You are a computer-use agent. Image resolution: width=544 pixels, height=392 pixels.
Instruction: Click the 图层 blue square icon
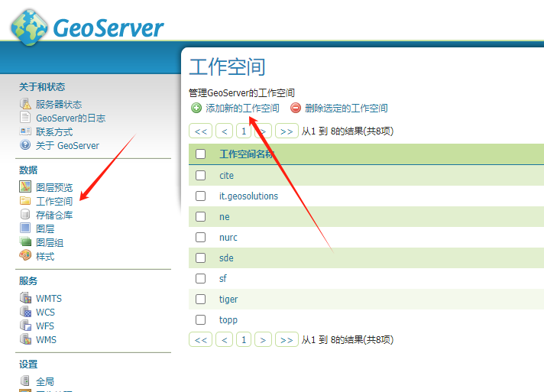[25, 228]
